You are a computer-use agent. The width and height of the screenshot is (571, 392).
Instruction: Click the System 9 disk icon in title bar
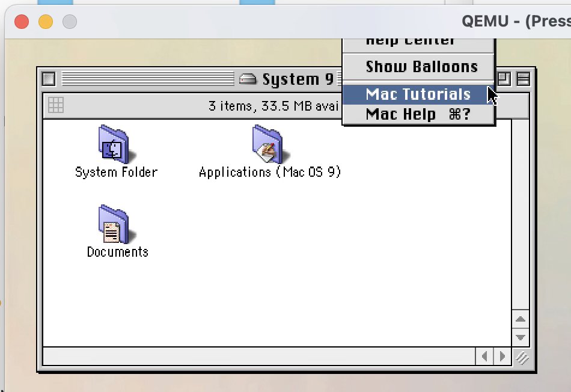tap(248, 79)
